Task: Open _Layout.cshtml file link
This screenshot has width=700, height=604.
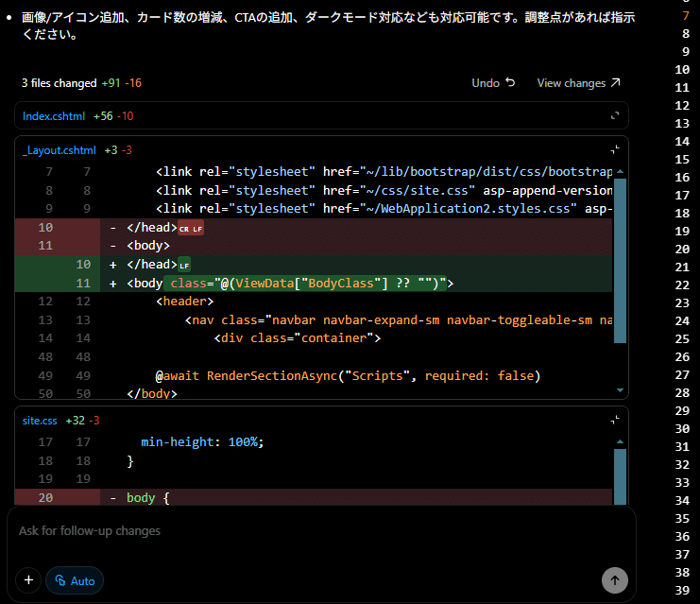Action: coord(59,150)
